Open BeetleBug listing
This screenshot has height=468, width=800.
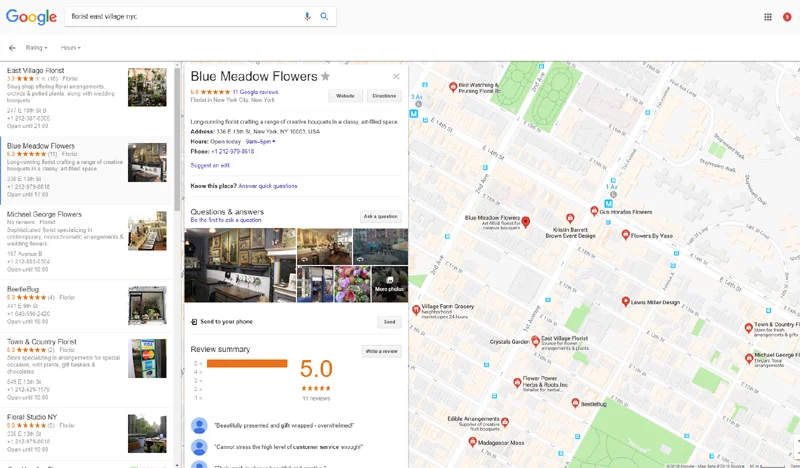(x=87, y=306)
